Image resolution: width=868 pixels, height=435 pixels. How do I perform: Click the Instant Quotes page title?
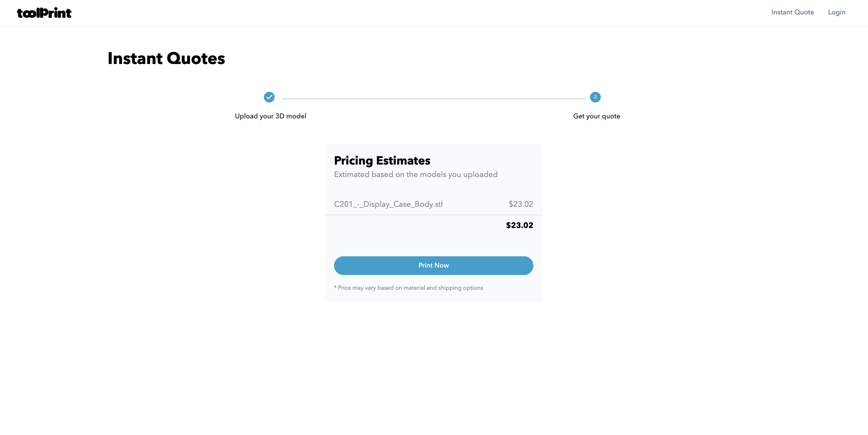(x=166, y=59)
